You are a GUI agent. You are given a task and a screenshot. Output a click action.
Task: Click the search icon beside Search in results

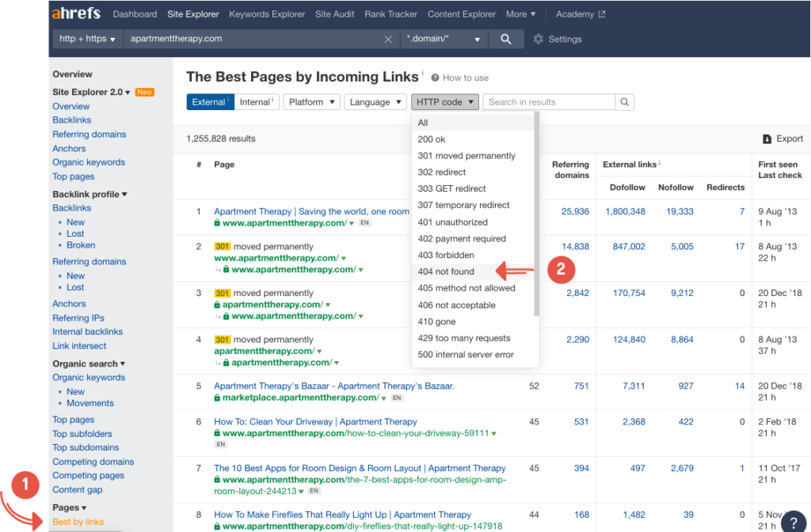[624, 102]
